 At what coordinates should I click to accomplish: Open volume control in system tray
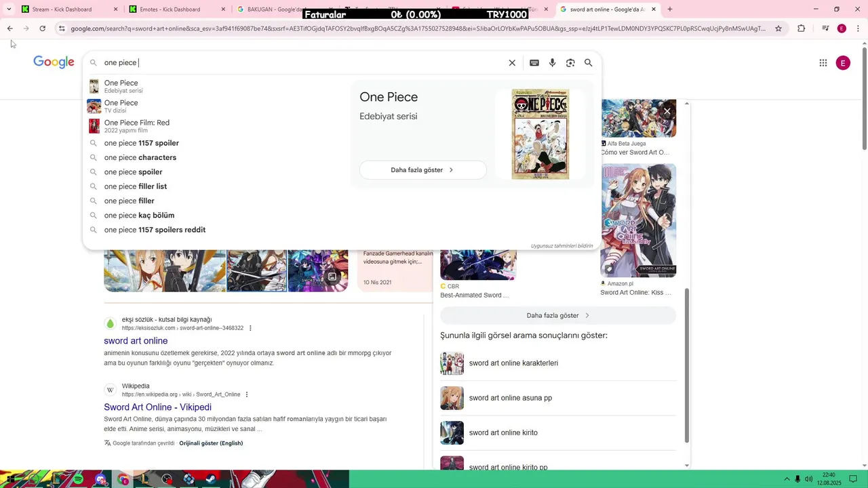809,479
